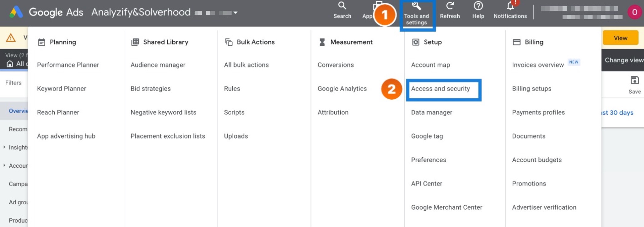
Task: Open Recommendations in the sidebar
Action: (x=18, y=129)
